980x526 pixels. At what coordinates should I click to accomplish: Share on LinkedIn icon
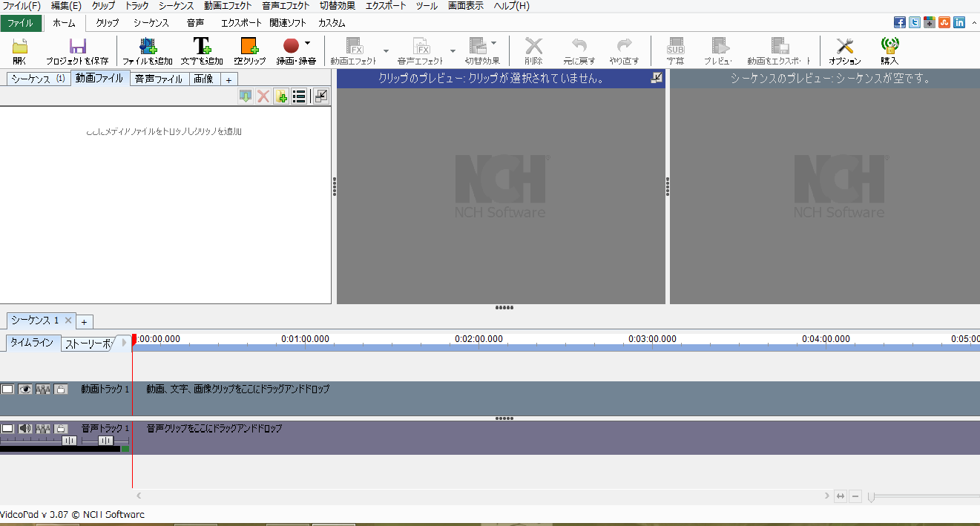(x=959, y=22)
